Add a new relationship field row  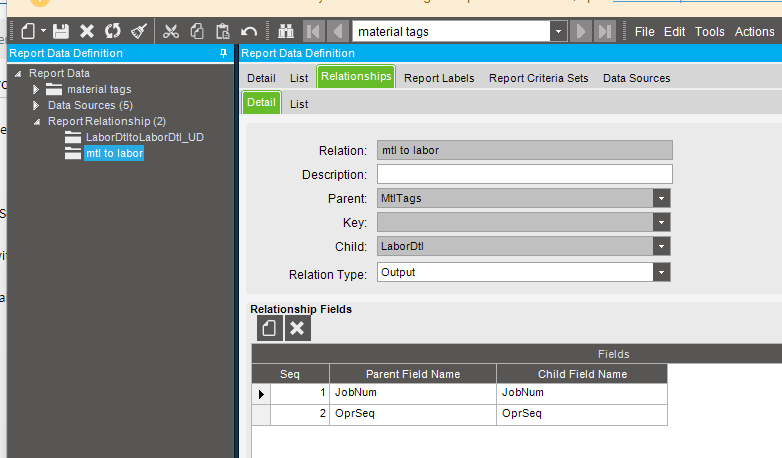[x=269, y=328]
